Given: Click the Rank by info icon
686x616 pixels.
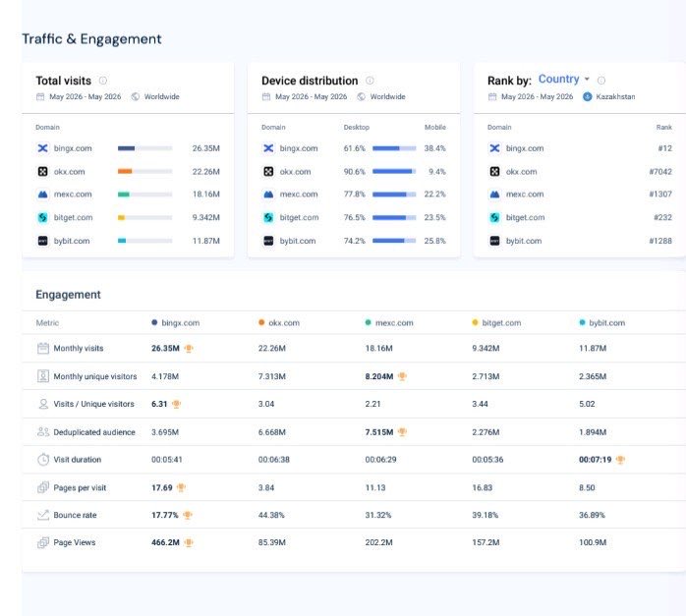Looking at the screenshot, I should [x=601, y=81].
